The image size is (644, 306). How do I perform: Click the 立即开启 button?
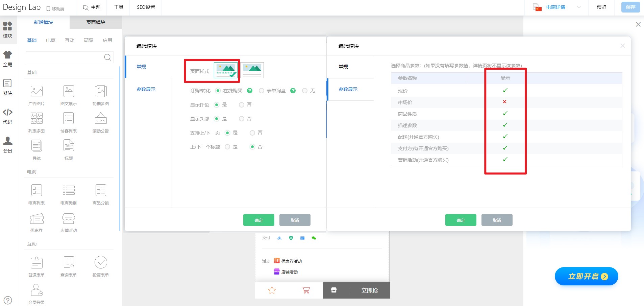587,276
